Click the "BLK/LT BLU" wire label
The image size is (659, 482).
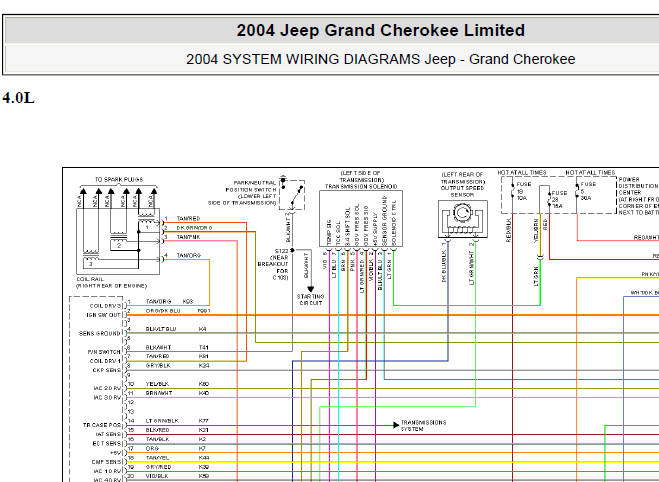pyautogui.click(x=161, y=329)
